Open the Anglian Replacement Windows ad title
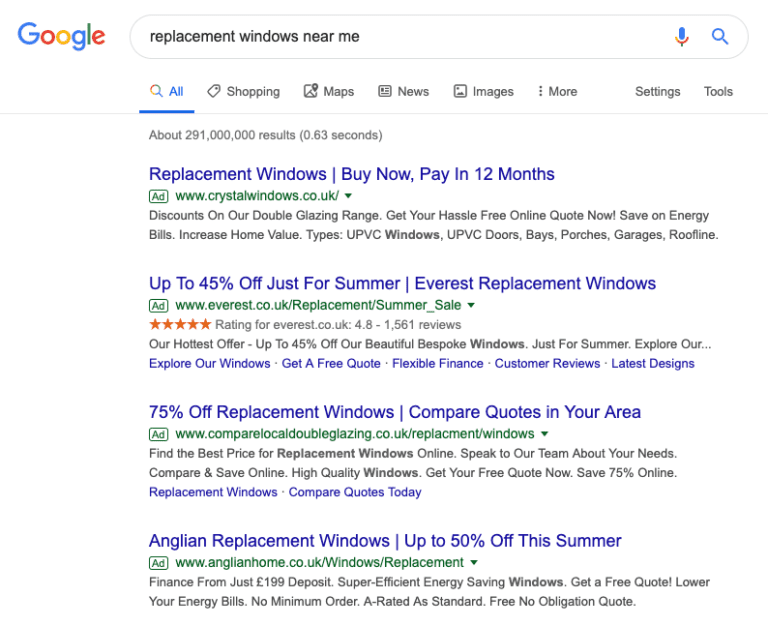 (x=385, y=541)
